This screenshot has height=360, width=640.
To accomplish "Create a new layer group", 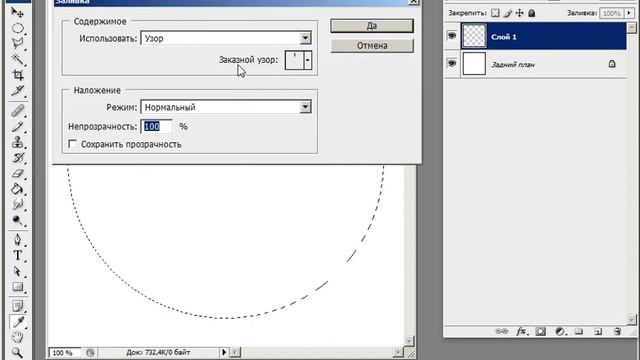I will (579, 331).
